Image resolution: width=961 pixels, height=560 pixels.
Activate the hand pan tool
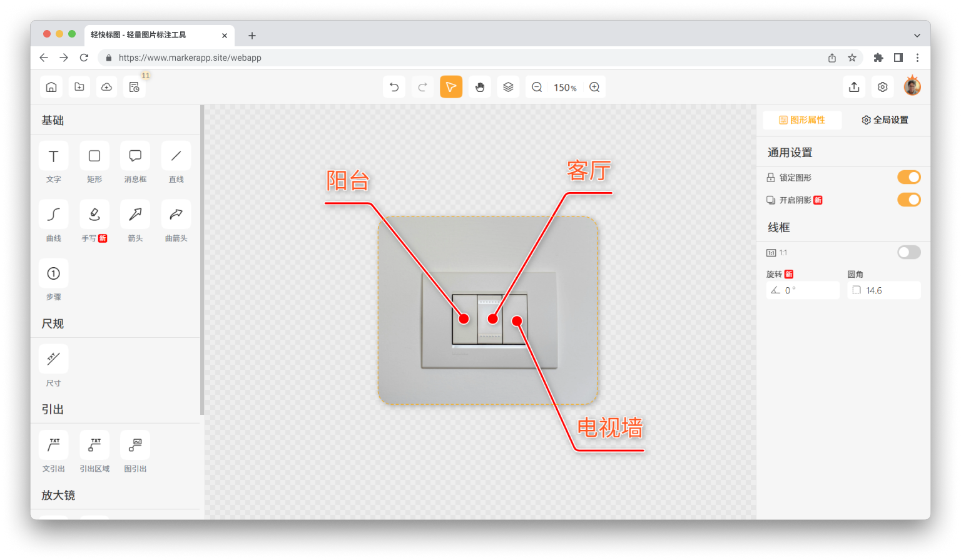tap(480, 87)
